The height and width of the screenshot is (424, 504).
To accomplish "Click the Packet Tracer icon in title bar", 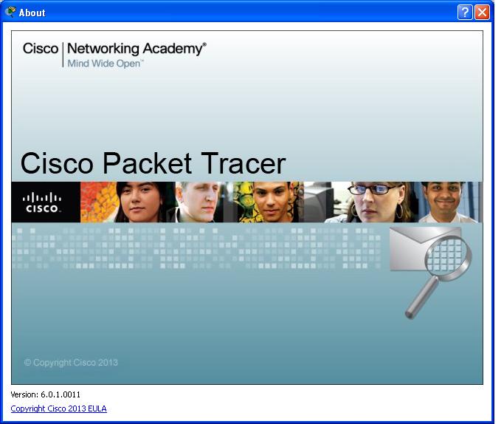I will (x=10, y=13).
